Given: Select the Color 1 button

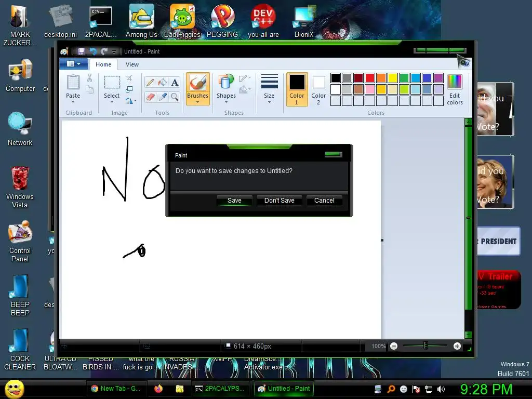Looking at the screenshot, I should (297, 89).
